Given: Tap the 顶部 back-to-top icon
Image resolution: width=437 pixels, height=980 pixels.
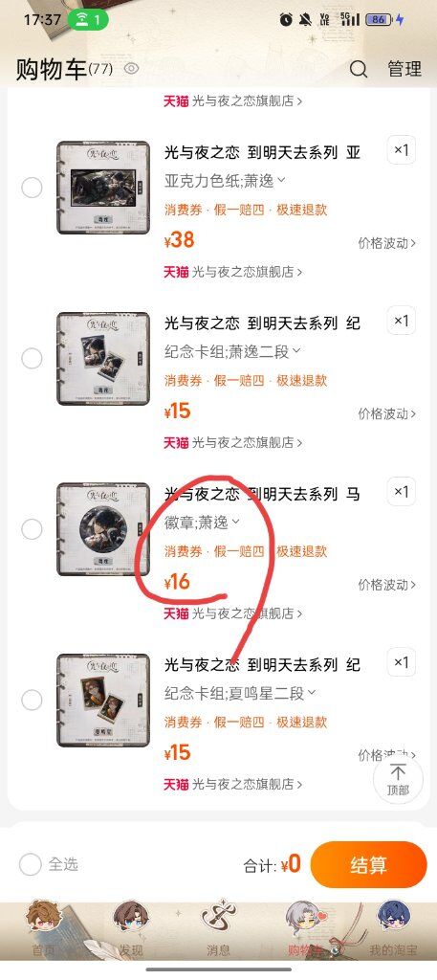Looking at the screenshot, I should (x=398, y=779).
